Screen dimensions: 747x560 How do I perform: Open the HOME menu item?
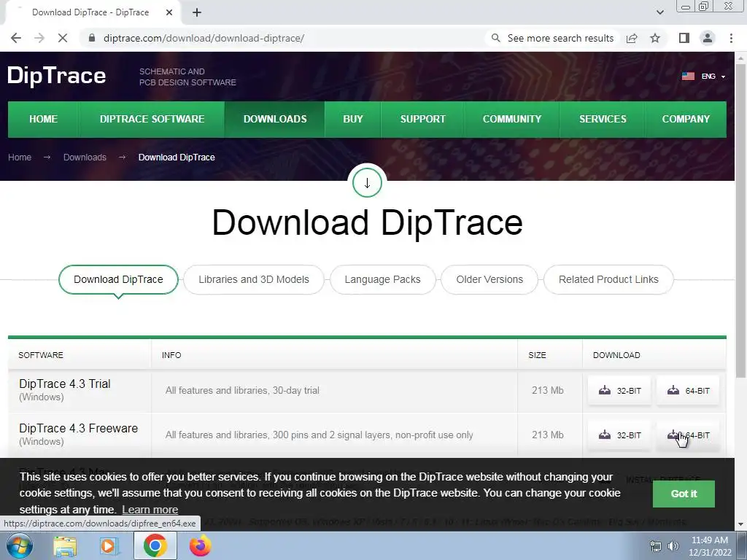coord(43,119)
